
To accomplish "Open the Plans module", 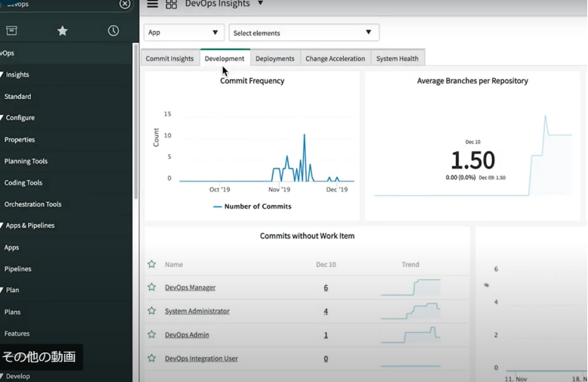I will pos(12,312).
